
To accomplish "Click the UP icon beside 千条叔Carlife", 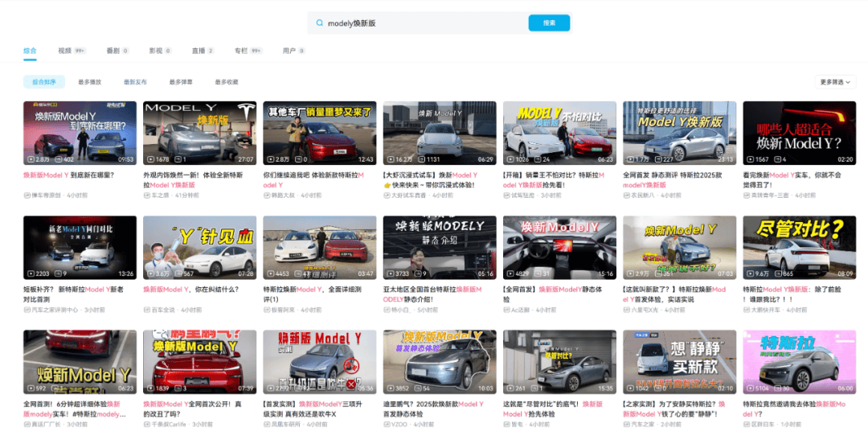I will click(146, 425).
